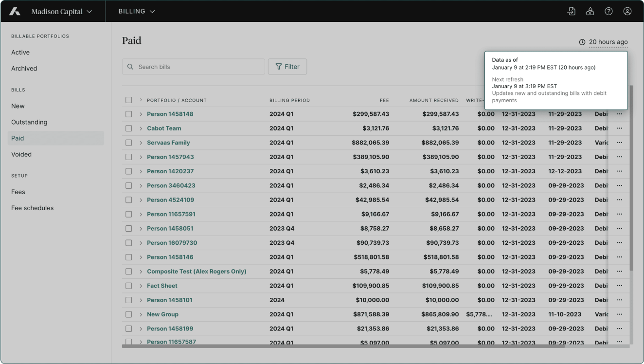Open Fee schedules in sidebar
The height and width of the screenshot is (364, 644).
32,208
